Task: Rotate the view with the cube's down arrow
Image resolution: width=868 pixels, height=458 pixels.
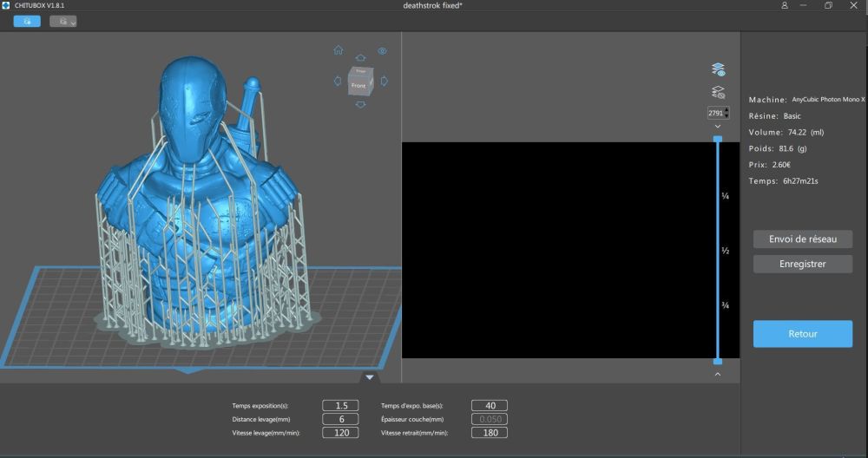Action: [x=360, y=104]
